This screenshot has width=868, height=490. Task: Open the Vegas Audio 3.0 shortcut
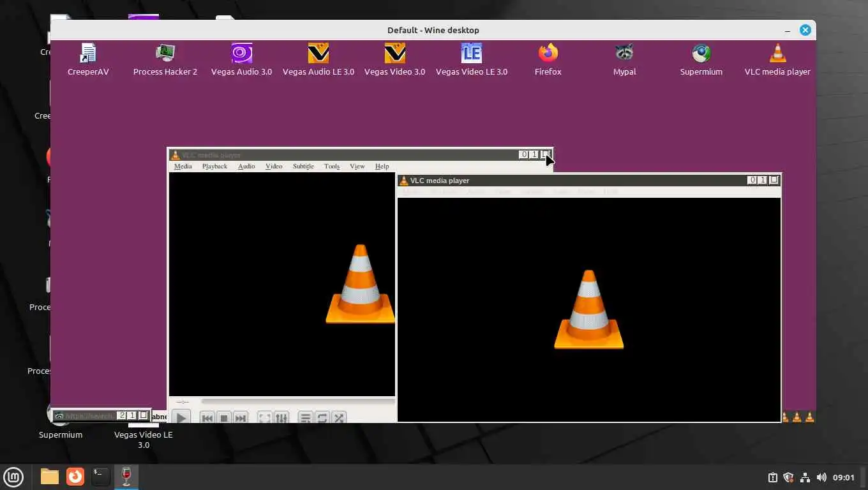pyautogui.click(x=241, y=60)
